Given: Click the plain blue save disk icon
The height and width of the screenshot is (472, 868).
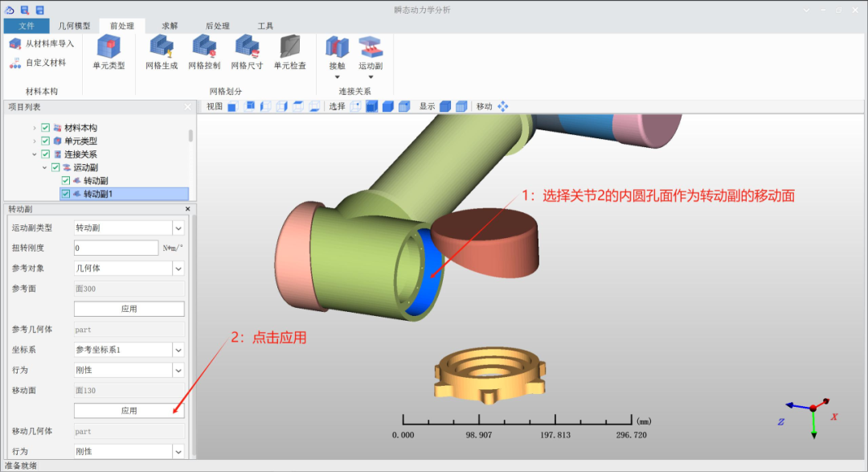Looking at the screenshot, I should 40,10.
